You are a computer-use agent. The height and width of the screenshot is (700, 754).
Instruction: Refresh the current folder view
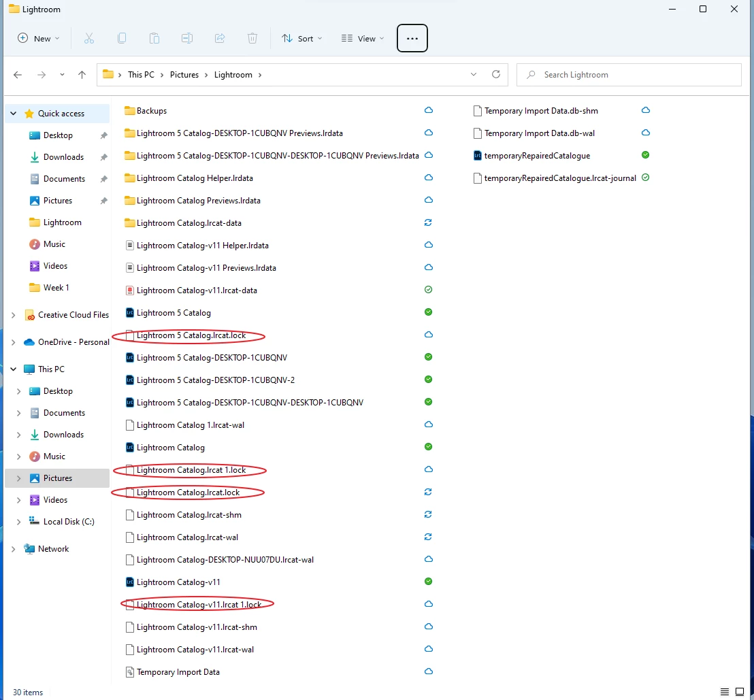click(496, 75)
